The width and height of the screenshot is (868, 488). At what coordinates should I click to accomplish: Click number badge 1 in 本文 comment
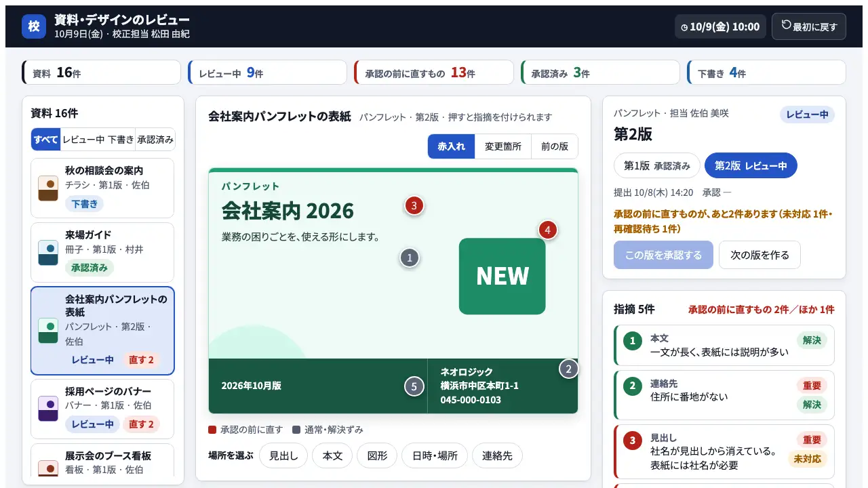coord(633,341)
